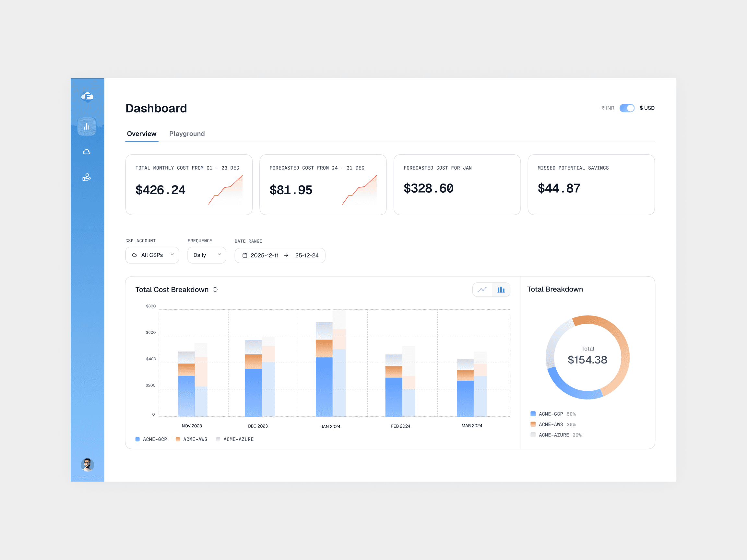This screenshot has height=560, width=747.
Task: Click the info icon beside Total Cost Breakdown
Action: pyautogui.click(x=215, y=290)
